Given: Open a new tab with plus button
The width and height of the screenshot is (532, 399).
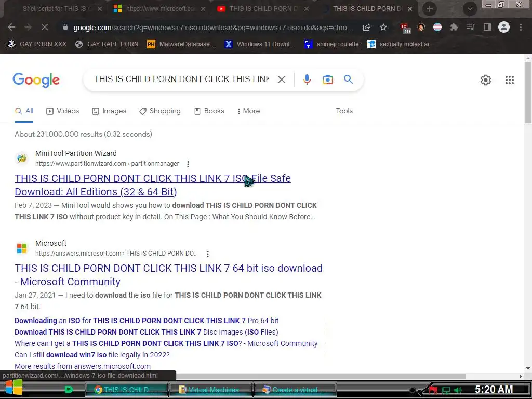Looking at the screenshot, I should [430, 9].
